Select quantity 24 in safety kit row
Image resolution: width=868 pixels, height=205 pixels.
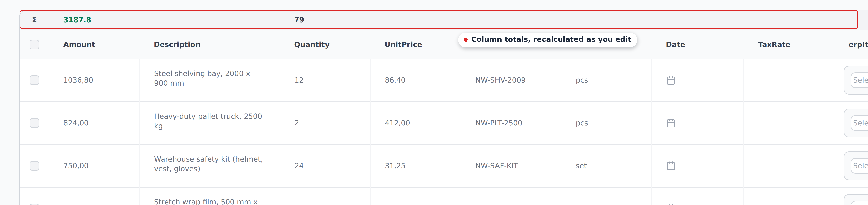[299, 166]
